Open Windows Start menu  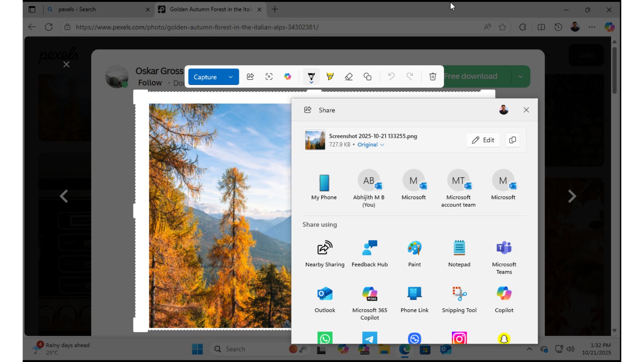pyautogui.click(x=197, y=349)
